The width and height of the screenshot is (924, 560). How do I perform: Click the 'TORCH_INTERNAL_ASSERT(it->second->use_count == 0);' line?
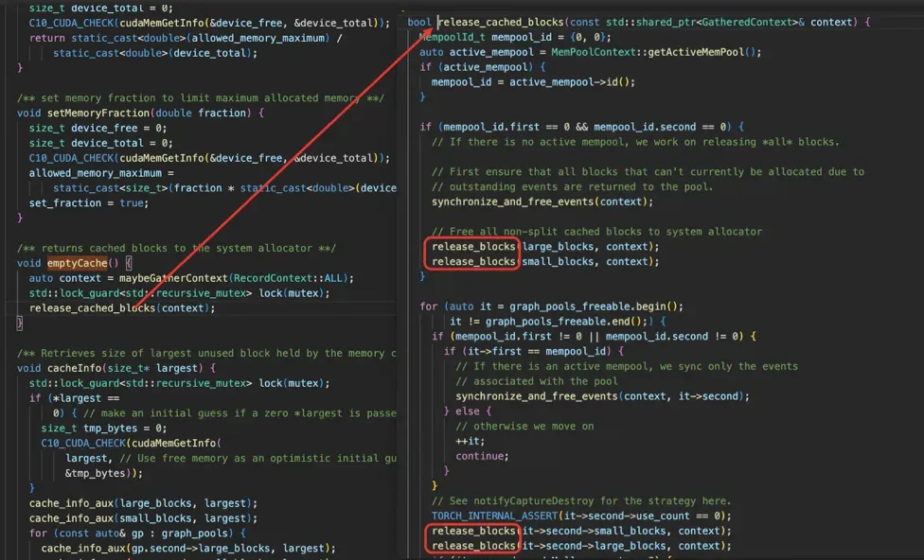581,516
